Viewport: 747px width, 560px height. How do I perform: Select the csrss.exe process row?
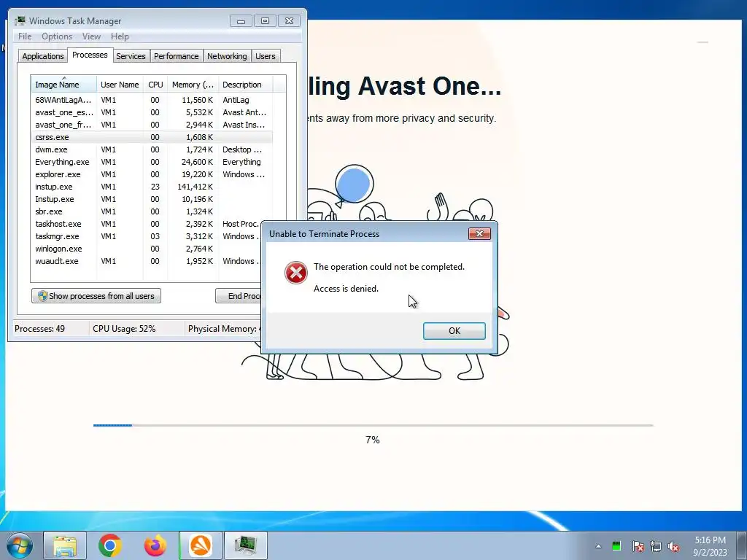click(x=152, y=137)
